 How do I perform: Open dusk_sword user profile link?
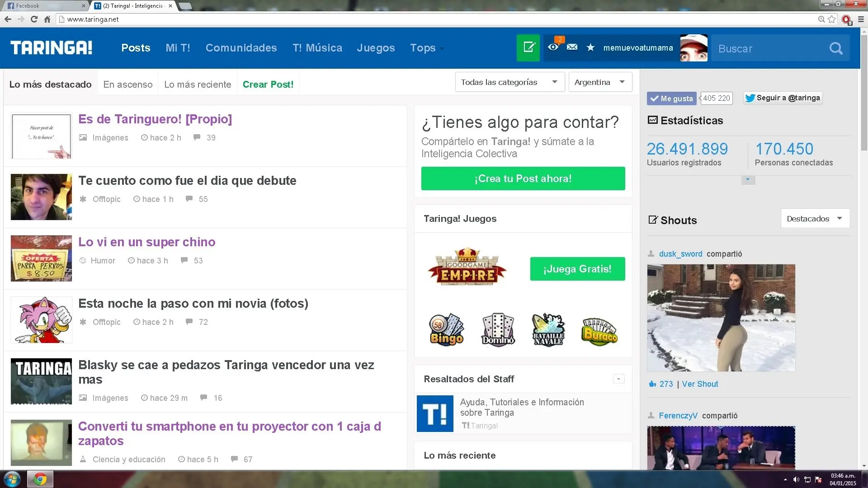point(680,254)
